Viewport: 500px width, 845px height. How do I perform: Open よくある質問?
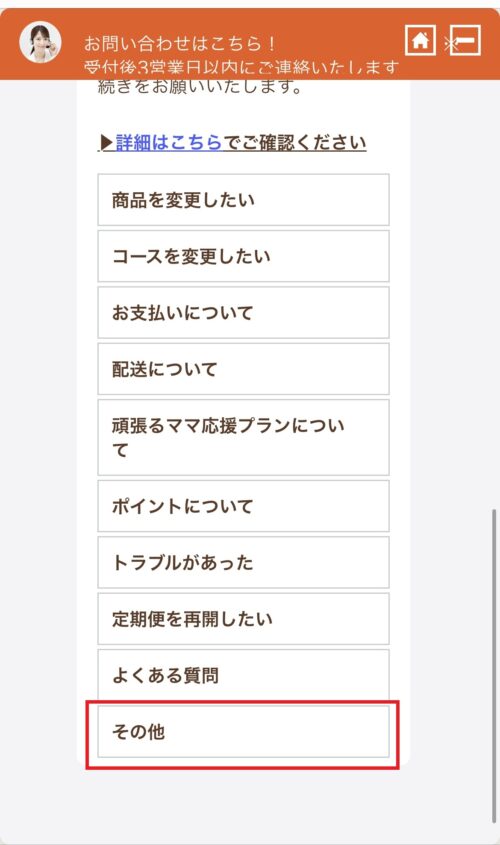[243, 675]
